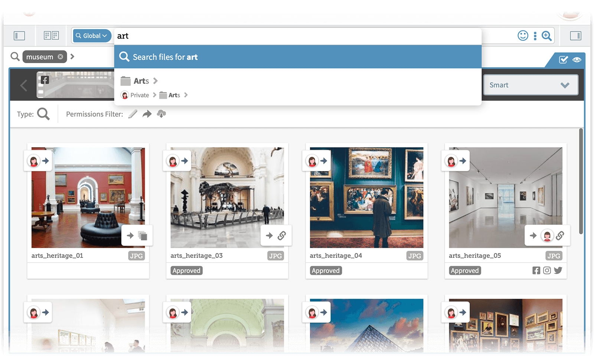Viewport: 594px width, 364px height.
Task: Switch to the grid layout view icon
Action: point(51,36)
